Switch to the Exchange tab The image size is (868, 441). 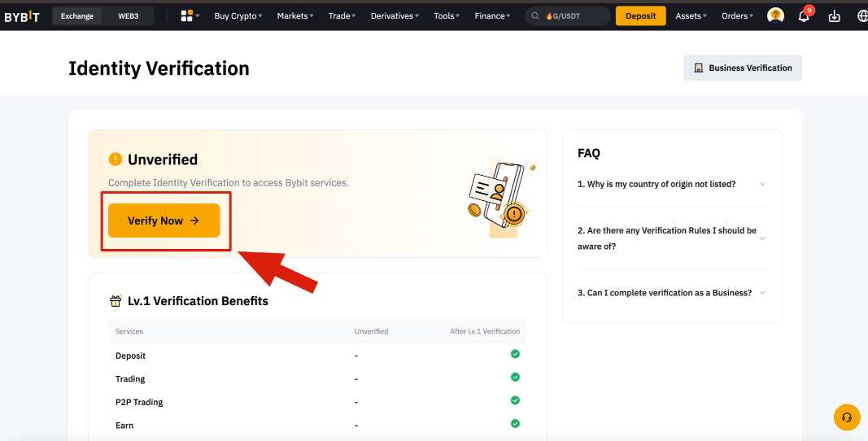[77, 16]
